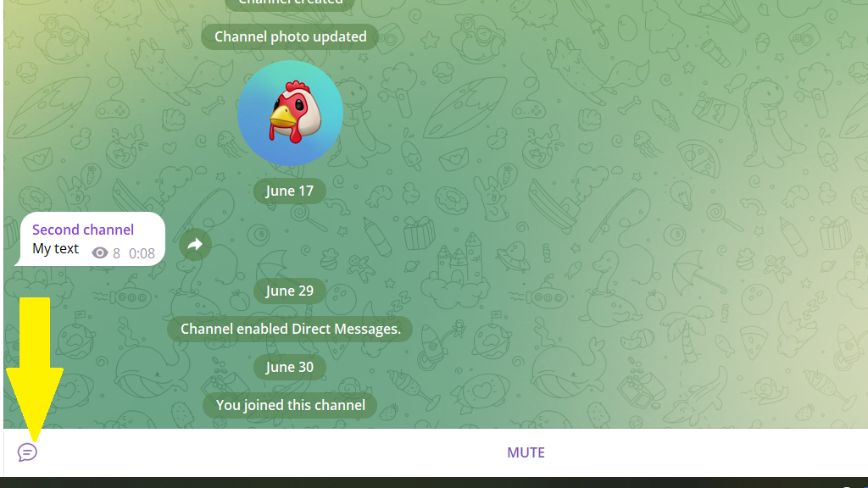Click the "Channel photo updated" service message
Image resolution: width=868 pixels, height=488 pixels.
[x=290, y=36]
